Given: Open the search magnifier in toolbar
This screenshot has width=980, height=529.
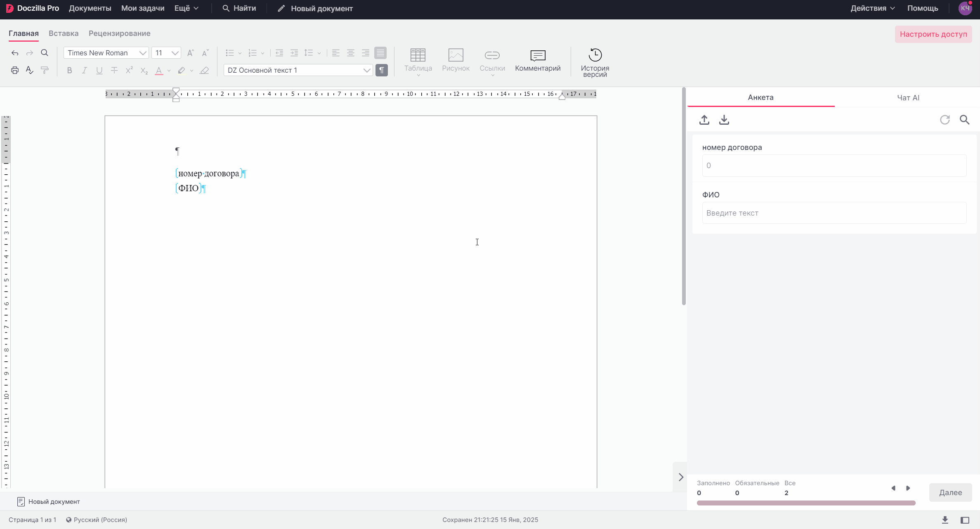Looking at the screenshot, I should click(45, 53).
